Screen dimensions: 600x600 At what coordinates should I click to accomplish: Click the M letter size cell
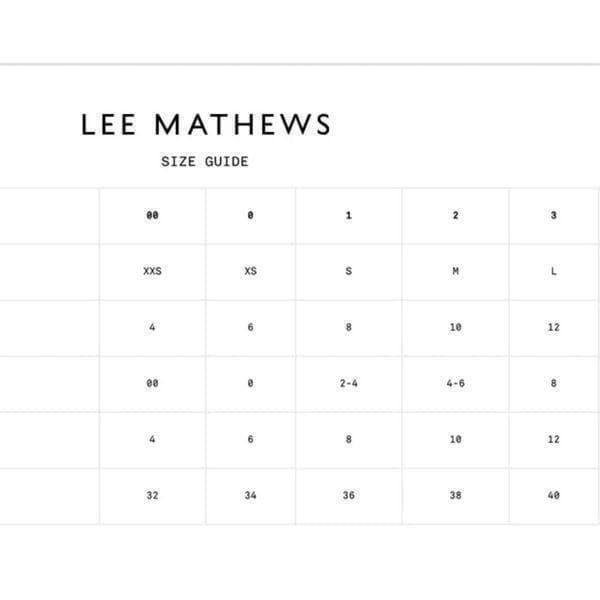[x=455, y=271]
